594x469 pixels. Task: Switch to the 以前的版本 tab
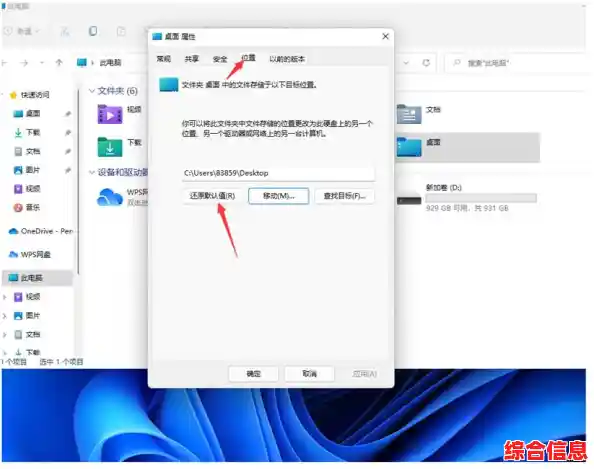[287, 59]
